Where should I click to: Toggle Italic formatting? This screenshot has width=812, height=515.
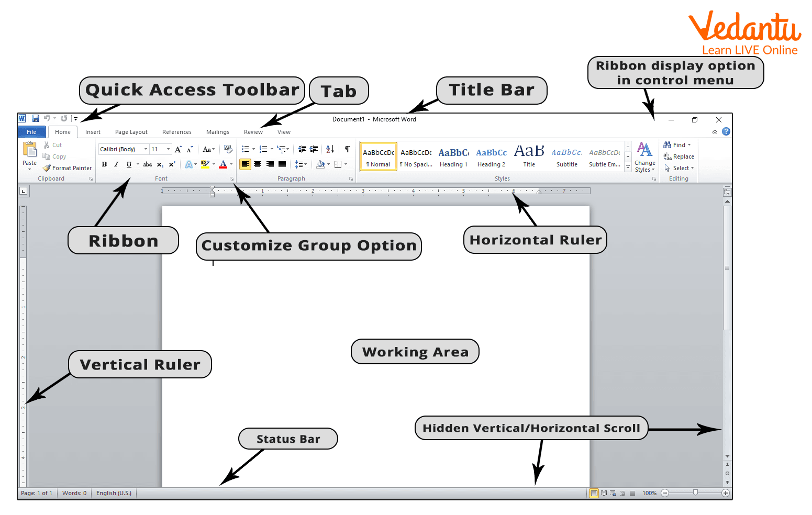click(116, 164)
